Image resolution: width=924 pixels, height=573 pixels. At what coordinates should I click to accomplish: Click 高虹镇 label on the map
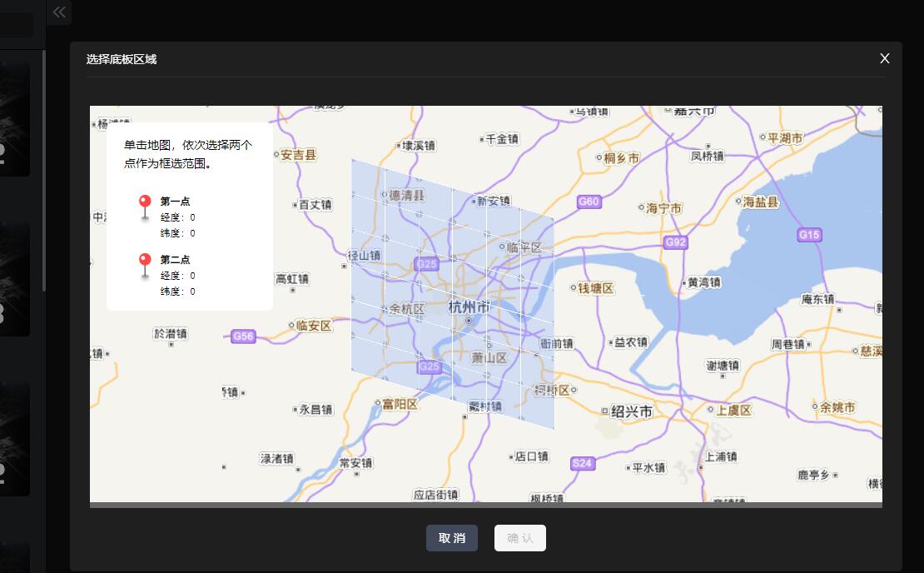pos(292,279)
